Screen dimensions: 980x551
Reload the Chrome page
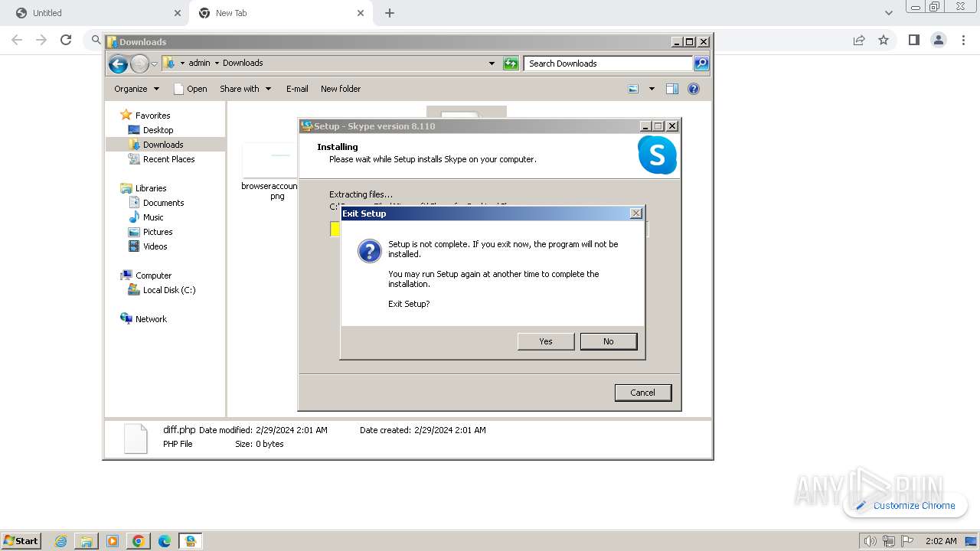pyautogui.click(x=66, y=40)
